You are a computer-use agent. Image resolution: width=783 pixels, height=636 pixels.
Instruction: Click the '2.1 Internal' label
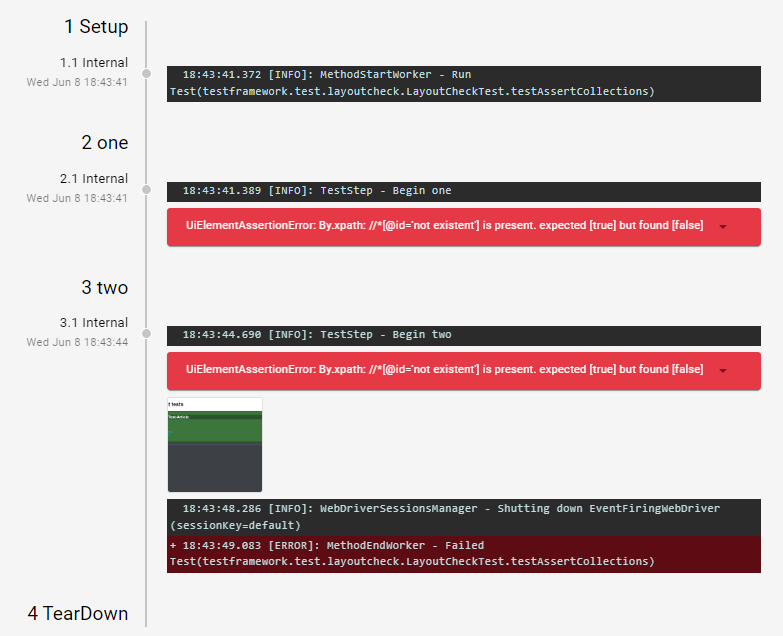pyautogui.click(x=94, y=178)
